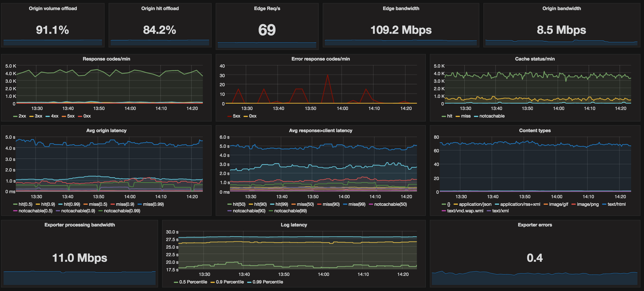Open the Avg origin latency title menu
Image resolution: width=644 pixels, height=291 pixels.
tap(106, 130)
